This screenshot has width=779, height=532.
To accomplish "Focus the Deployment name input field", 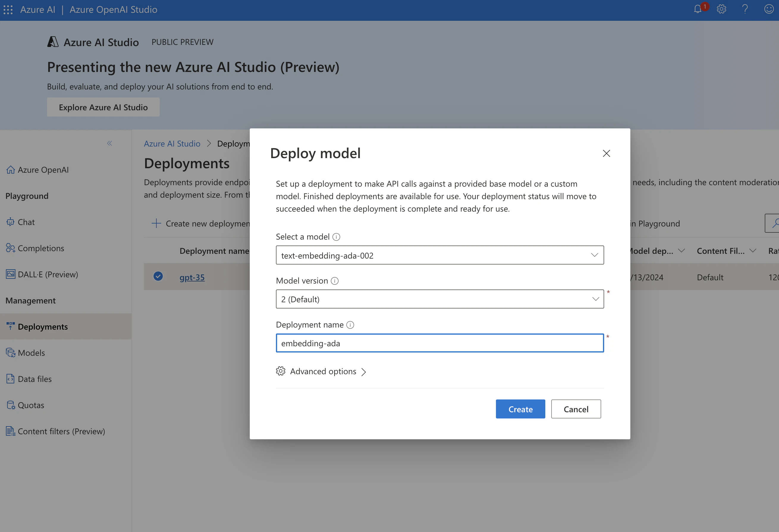I will [440, 343].
